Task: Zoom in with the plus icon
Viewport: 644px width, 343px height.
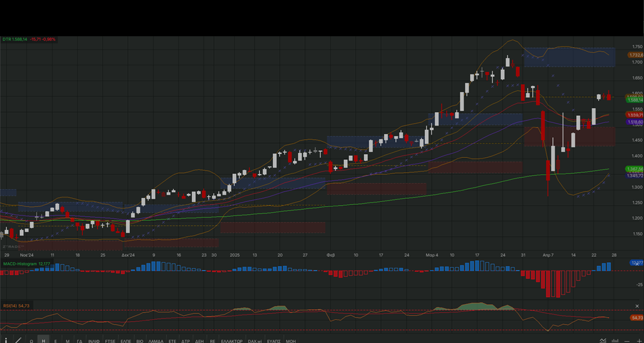Action: (x=639, y=340)
